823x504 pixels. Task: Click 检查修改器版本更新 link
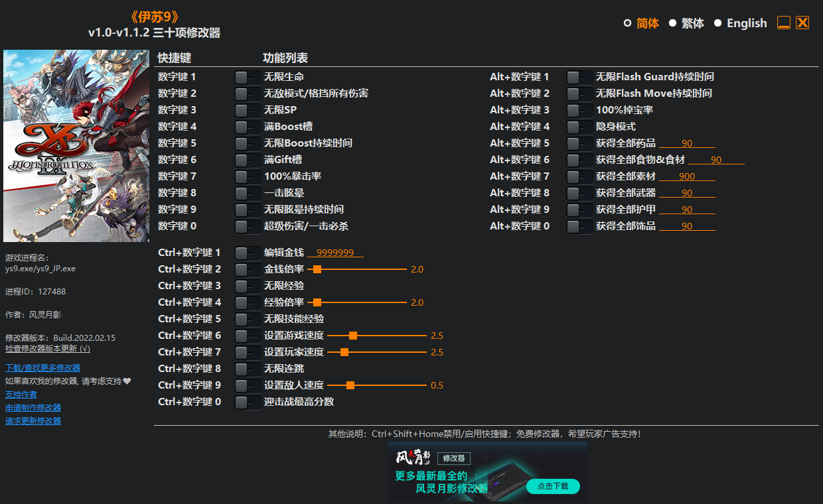click(48, 349)
